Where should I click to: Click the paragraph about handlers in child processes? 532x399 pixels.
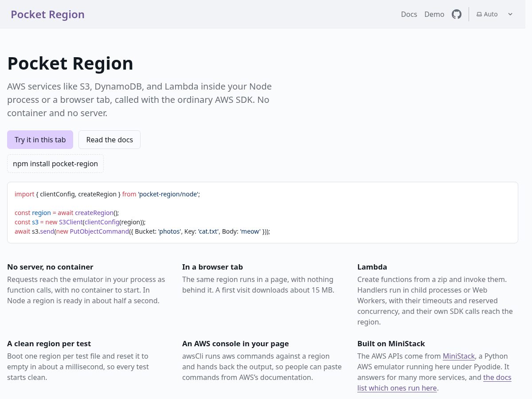pyautogui.click(x=435, y=301)
